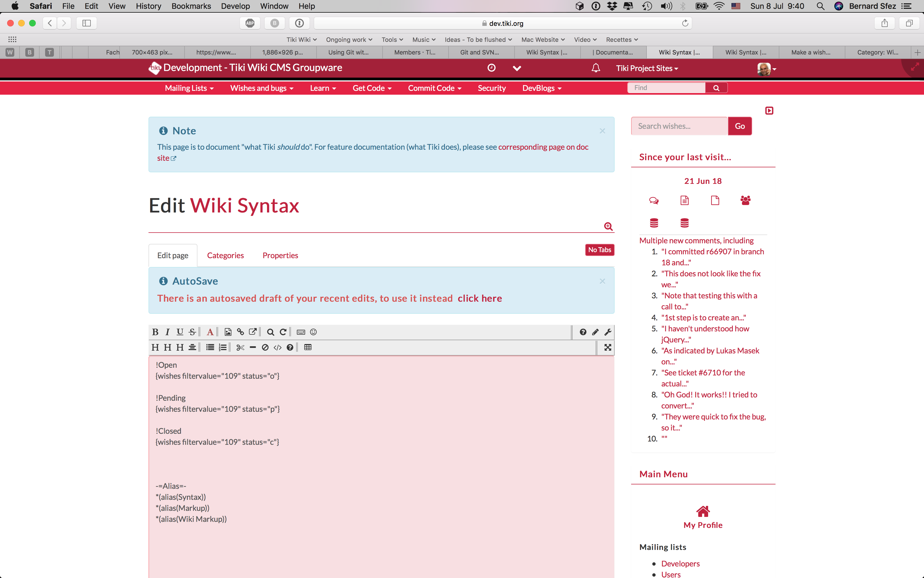The width and height of the screenshot is (924, 578).
Task: Insert an image using the picture icon
Action: pyautogui.click(x=228, y=332)
